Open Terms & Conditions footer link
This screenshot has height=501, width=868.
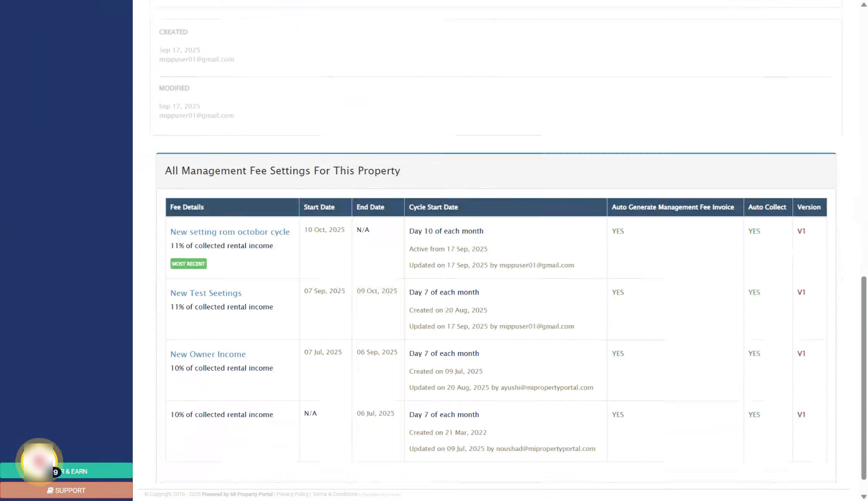(334, 495)
